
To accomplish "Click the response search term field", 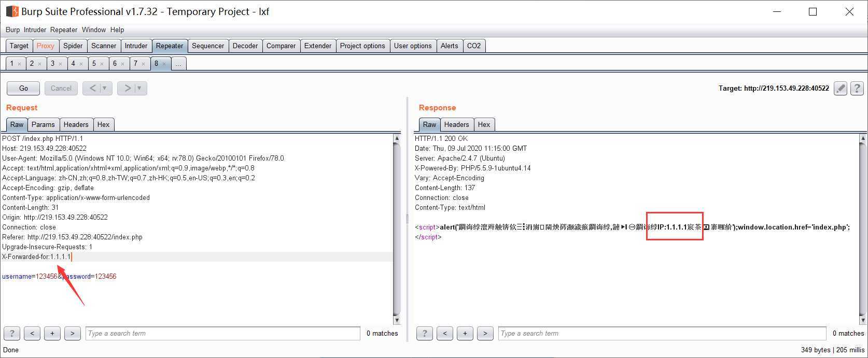I will click(x=662, y=333).
